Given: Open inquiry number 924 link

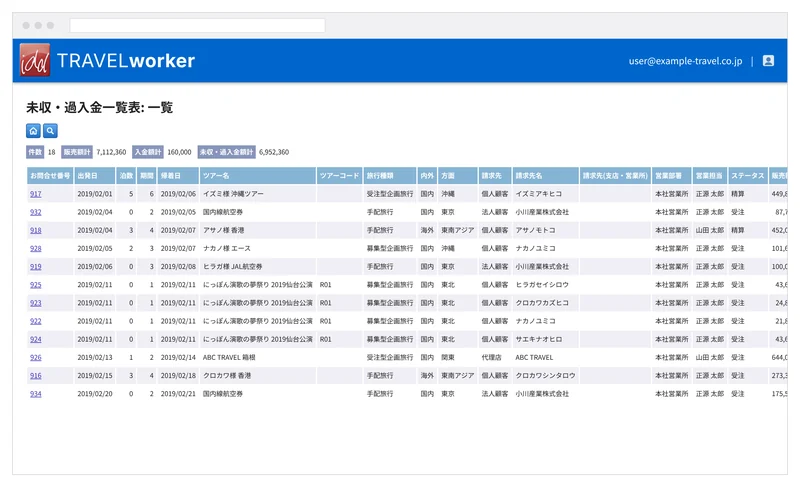Looking at the screenshot, I should [x=36, y=339].
